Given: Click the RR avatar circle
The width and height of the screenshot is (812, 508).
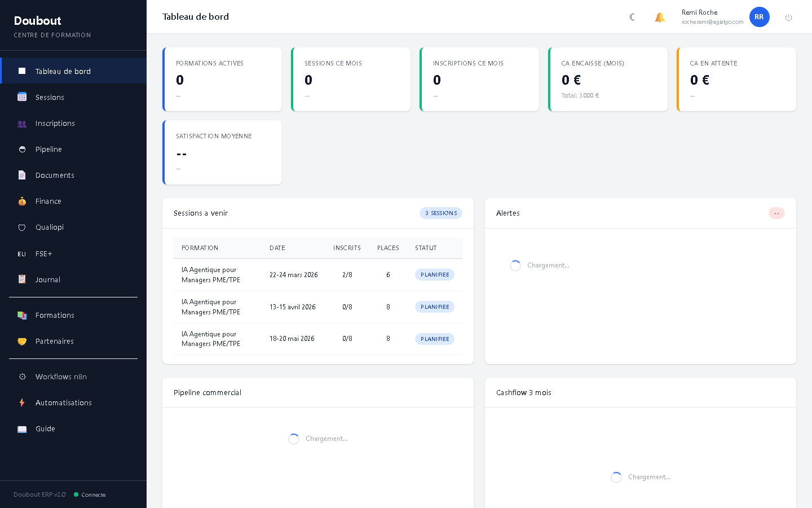Looking at the screenshot, I should tap(759, 17).
